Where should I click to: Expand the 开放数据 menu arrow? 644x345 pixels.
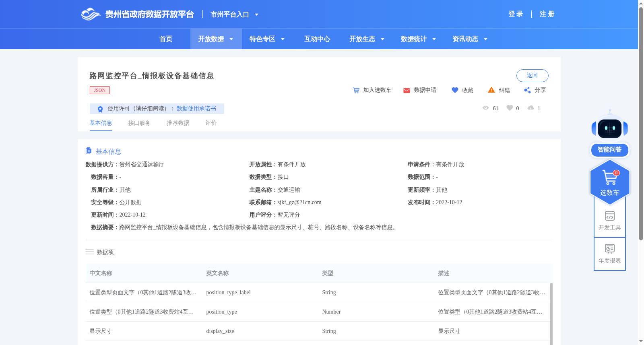point(231,39)
